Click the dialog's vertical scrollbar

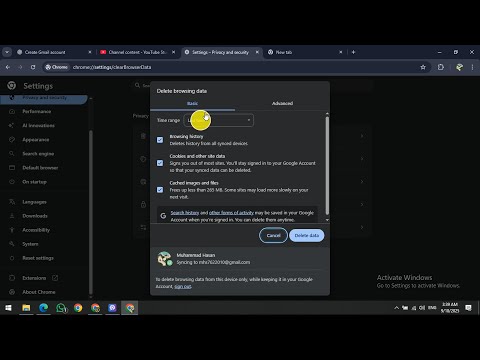327,165
